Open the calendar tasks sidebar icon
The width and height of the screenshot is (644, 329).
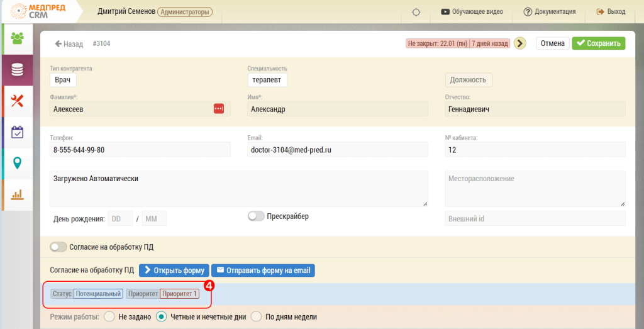click(17, 132)
